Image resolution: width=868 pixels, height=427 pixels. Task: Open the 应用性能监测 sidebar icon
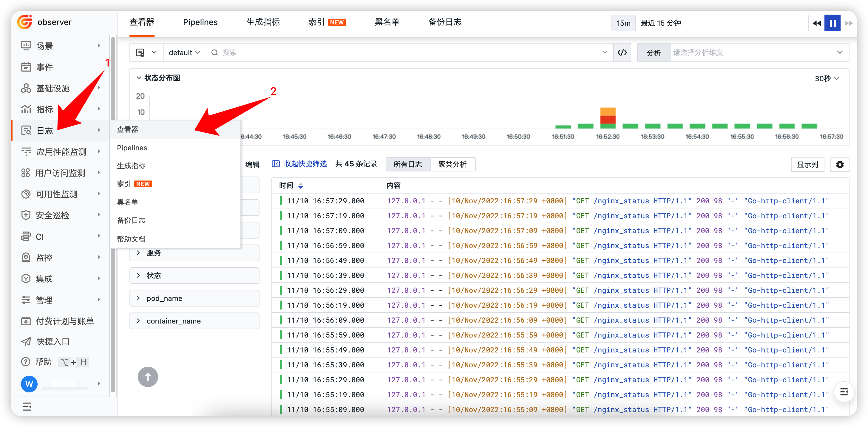click(x=26, y=151)
